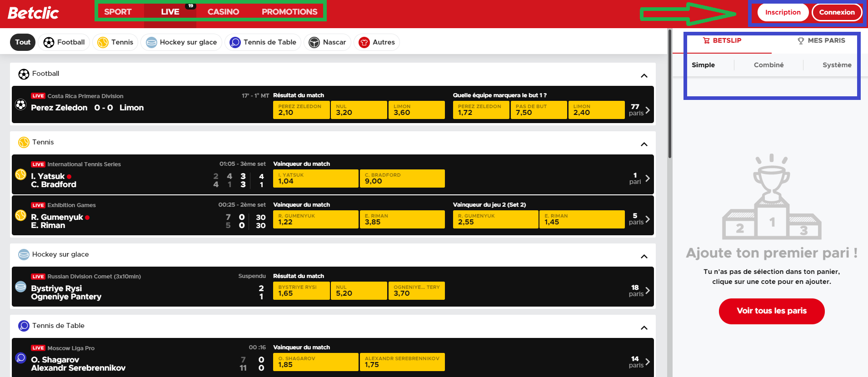
Task: Open the SPORT section
Action: [x=118, y=12]
